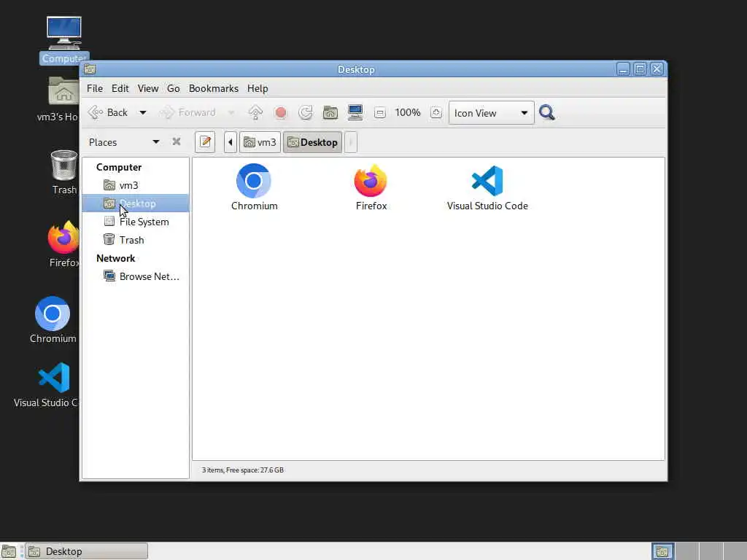This screenshot has width=747, height=560.
Task: Select Desktop in the Places sidebar
Action: [x=135, y=203]
